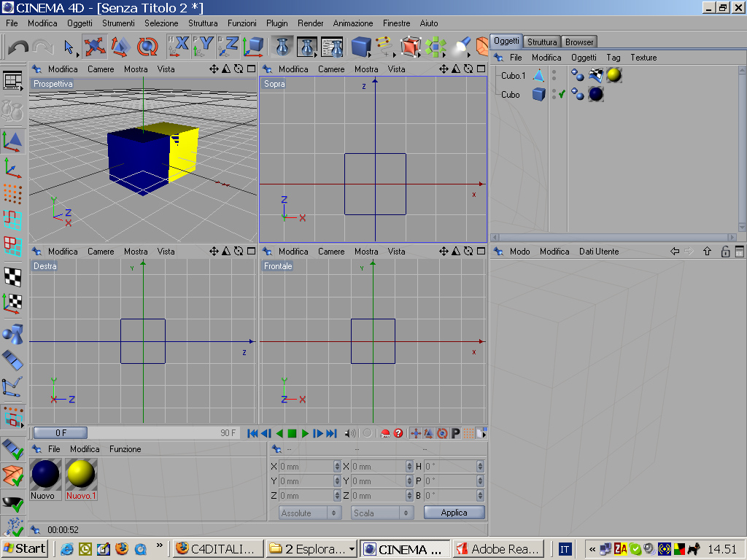
Task: Activate the Scale tool
Action: 121,47
